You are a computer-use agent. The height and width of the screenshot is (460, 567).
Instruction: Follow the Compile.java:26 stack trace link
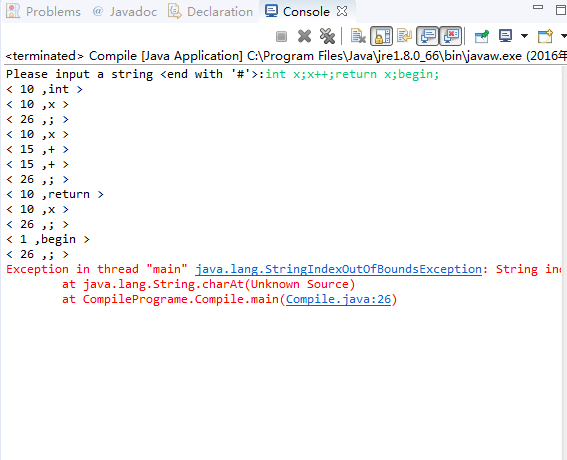[x=338, y=299]
